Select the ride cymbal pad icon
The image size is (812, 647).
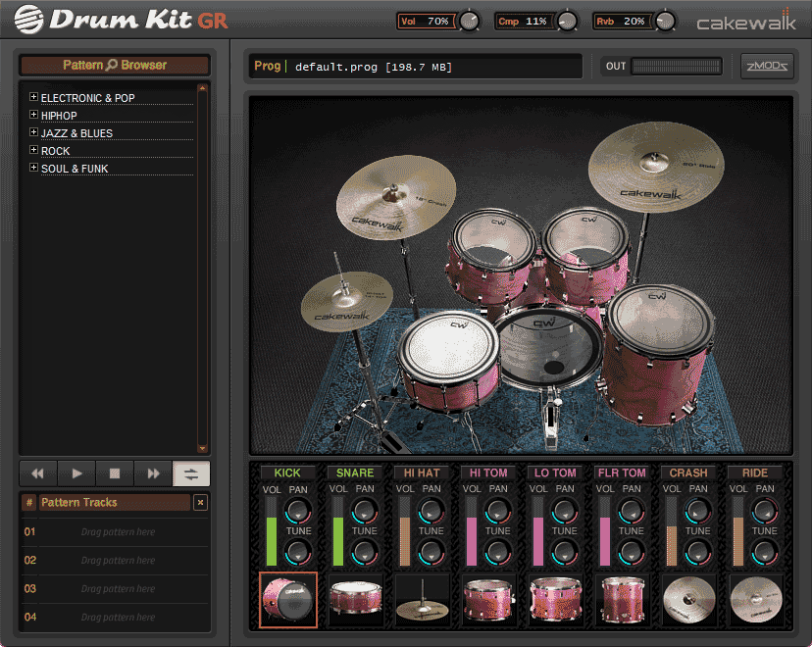(755, 599)
